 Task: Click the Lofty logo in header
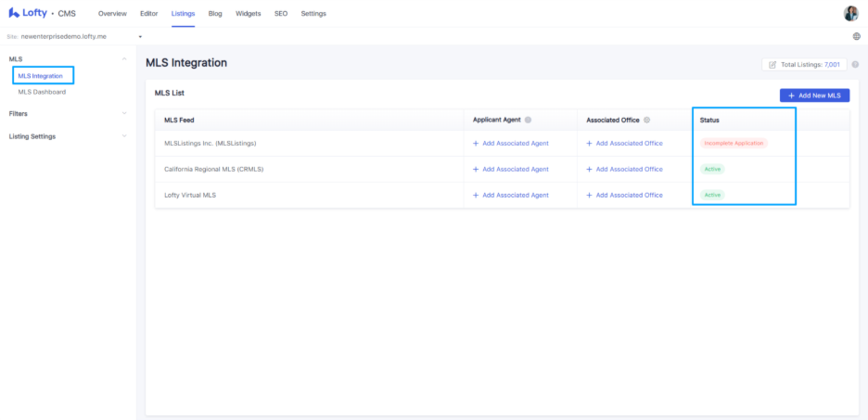click(28, 14)
